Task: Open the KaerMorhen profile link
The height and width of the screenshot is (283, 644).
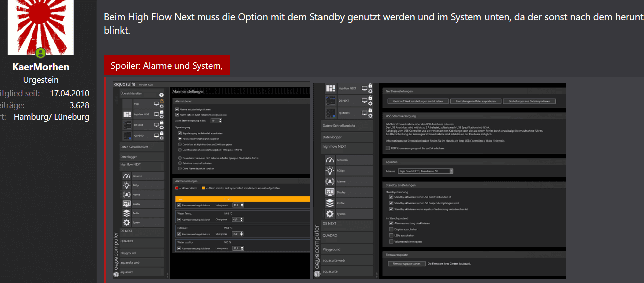Action: pos(41,67)
